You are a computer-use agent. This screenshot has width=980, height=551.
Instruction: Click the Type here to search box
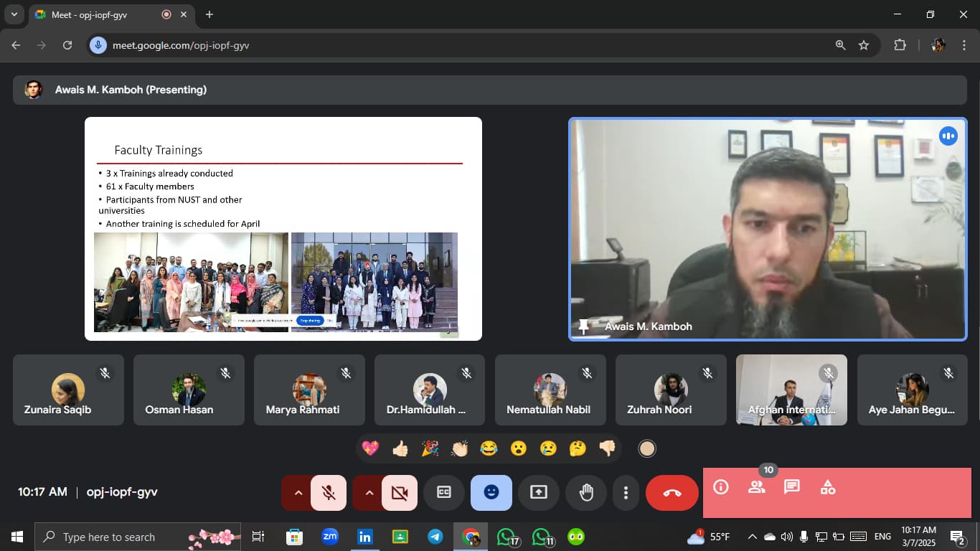pos(137,537)
